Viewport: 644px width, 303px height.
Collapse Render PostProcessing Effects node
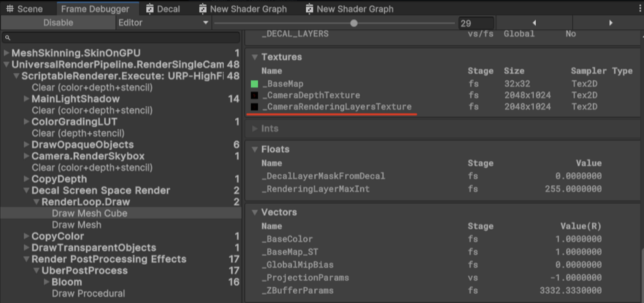(x=27, y=260)
